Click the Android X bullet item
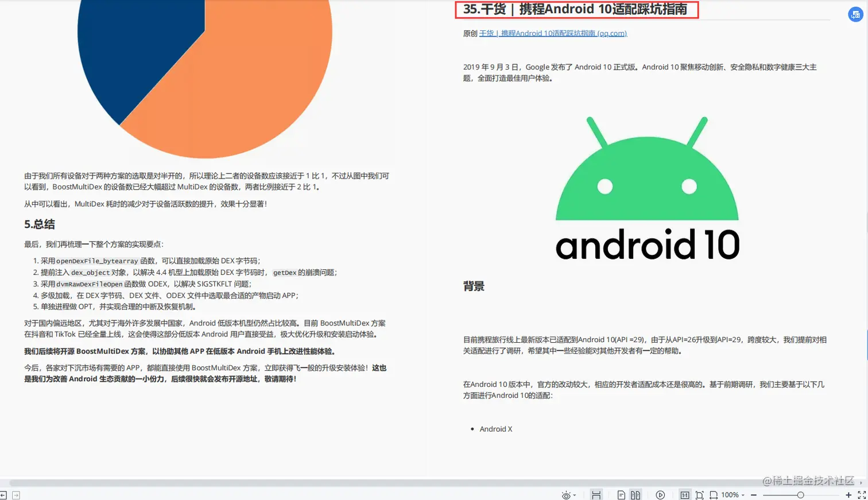The height and width of the screenshot is (500, 868). pos(496,429)
